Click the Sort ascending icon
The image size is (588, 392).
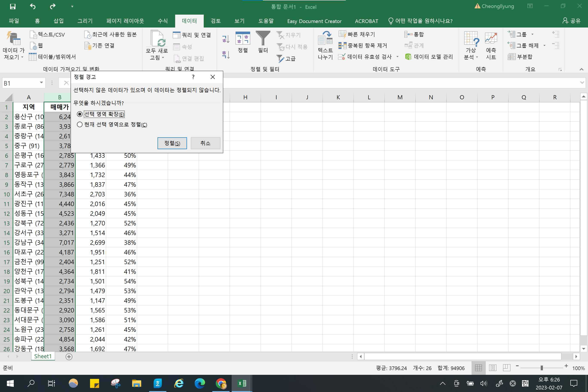pos(225,39)
